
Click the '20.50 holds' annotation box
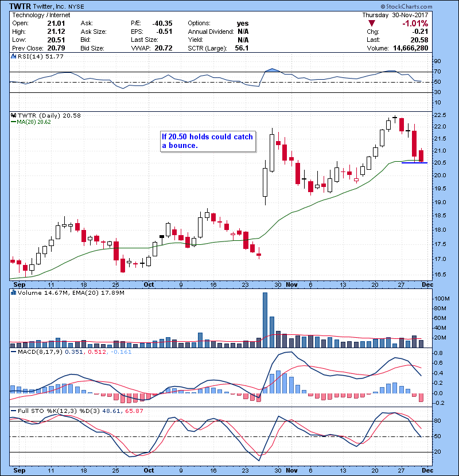[208, 141]
